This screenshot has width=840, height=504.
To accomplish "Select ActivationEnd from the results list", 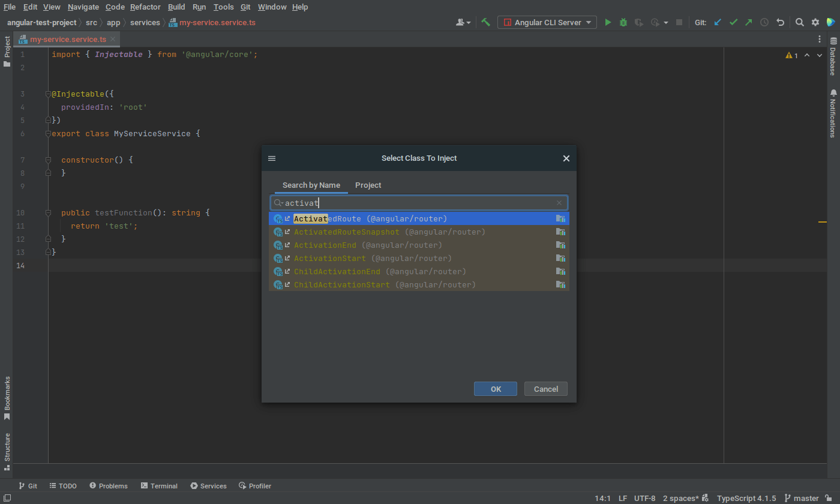I will tap(325, 245).
